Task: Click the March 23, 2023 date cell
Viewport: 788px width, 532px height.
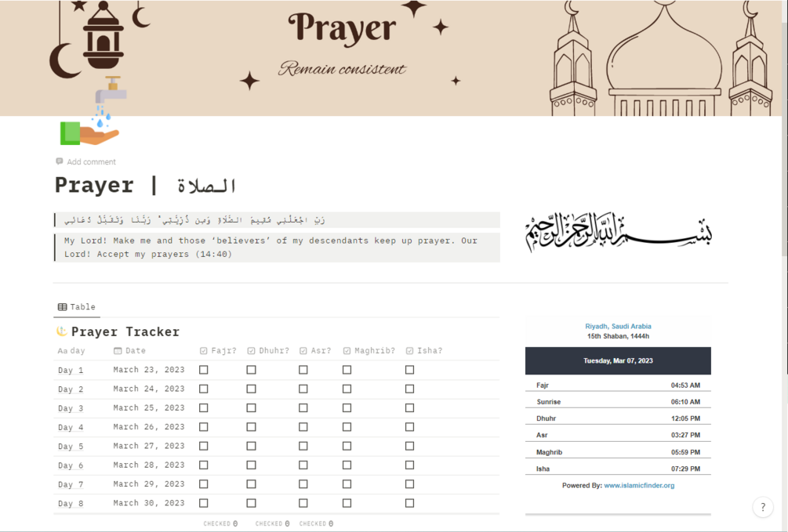Action: point(149,370)
